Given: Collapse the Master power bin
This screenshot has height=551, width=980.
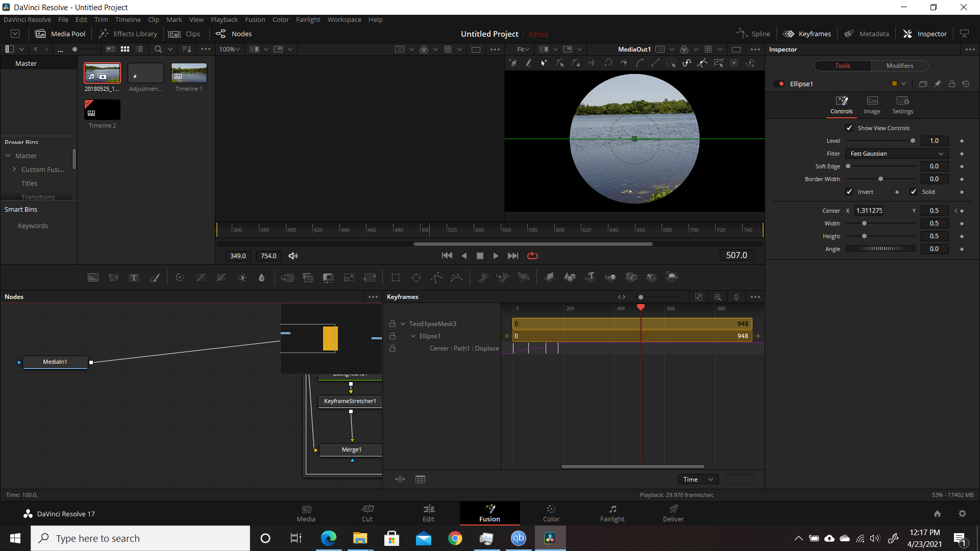Looking at the screenshot, I should [x=8, y=156].
